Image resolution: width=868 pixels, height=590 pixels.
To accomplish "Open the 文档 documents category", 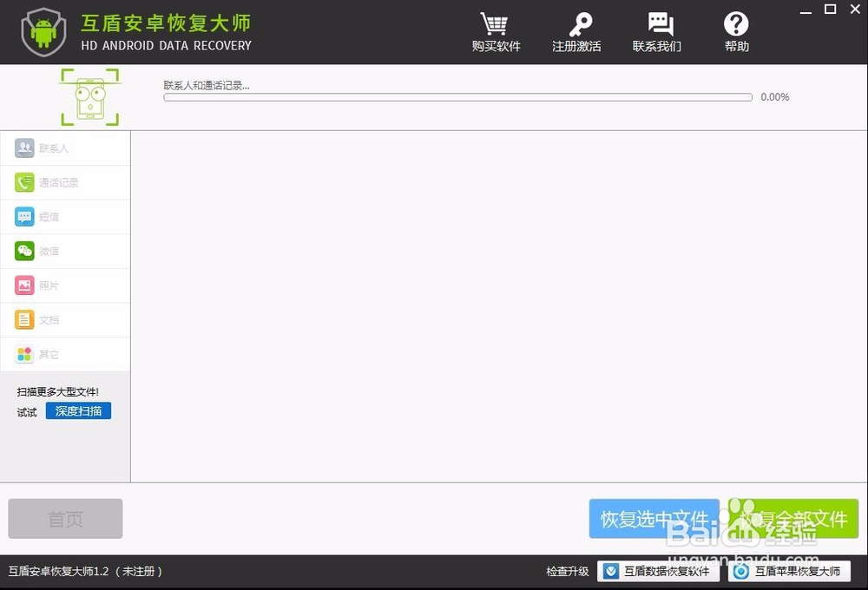I will pyautogui.click(x=24, y=319).
